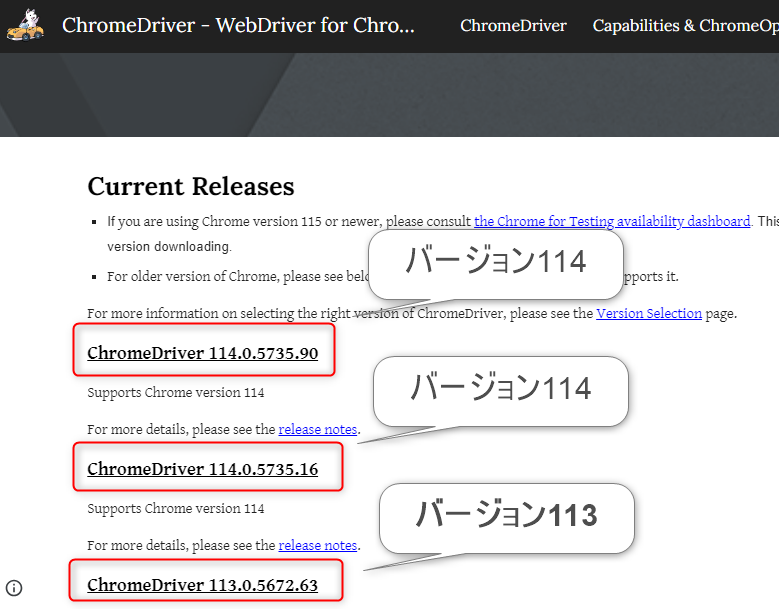Screen dimensions: 779x609
Task: Open release notes below ChromeDriver 114.0.5735.16
Action: click(317, 545)
